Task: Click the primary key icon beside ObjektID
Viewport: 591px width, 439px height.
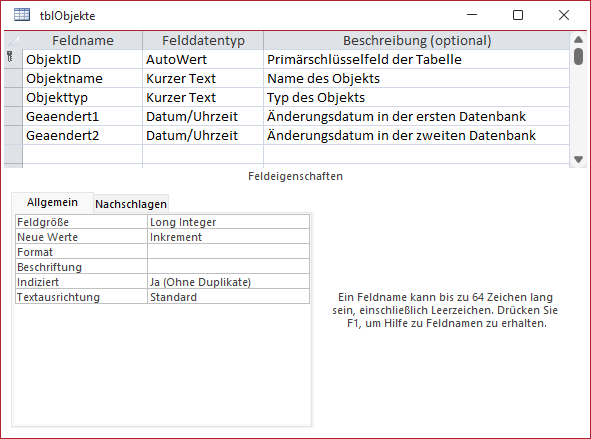Action: click(10, 57)
